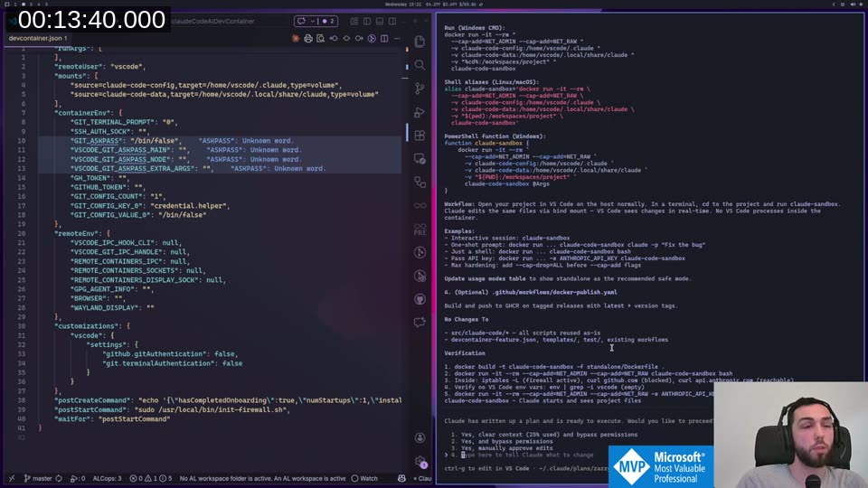Toggle the secondary sidebar layout icon

coord(392,21)
